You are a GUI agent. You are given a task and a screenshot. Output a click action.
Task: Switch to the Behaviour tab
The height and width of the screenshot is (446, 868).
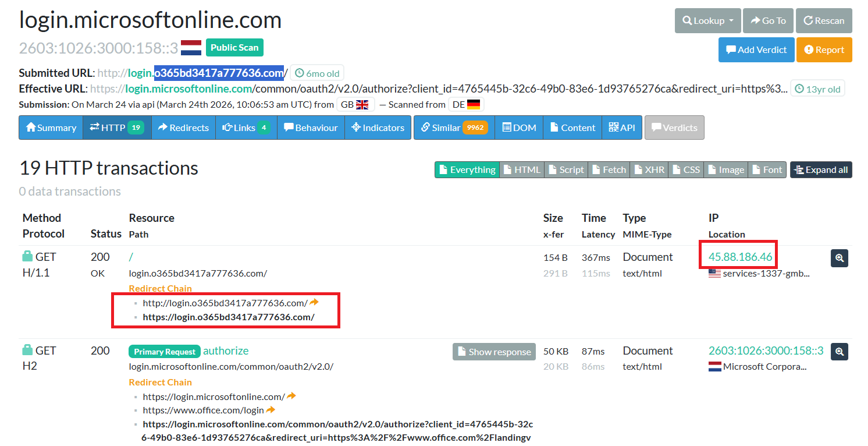311,128
